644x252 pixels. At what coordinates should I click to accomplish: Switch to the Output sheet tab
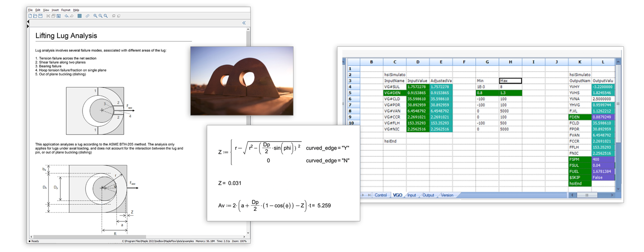coord(428,195)
